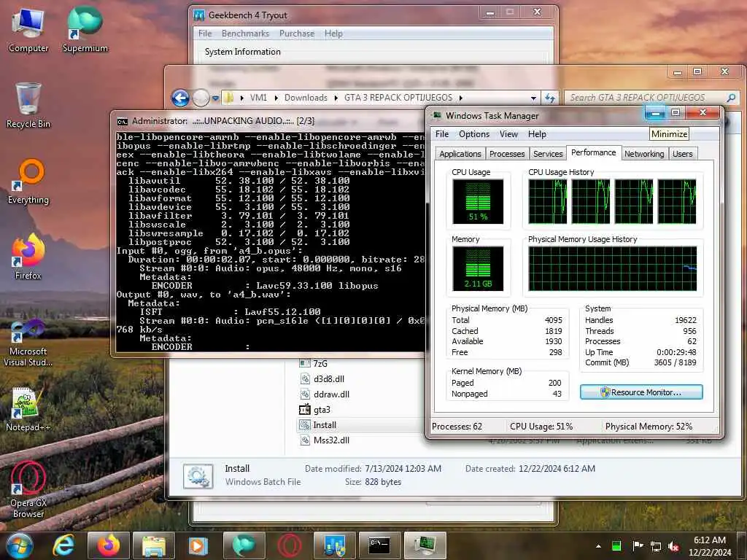Viewport: 747px width, 560px height.
Task: Select the Firefox desktop shortcut
Action: tap(28, 256)
